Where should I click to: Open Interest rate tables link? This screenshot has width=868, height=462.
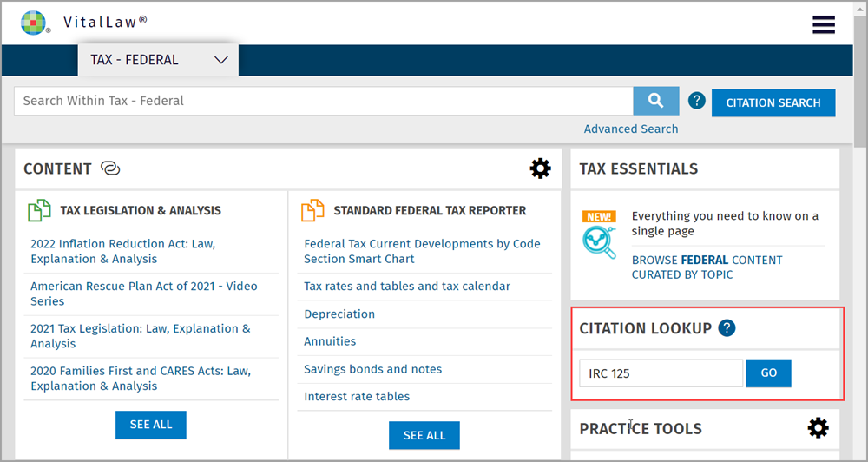coord(357,397)
